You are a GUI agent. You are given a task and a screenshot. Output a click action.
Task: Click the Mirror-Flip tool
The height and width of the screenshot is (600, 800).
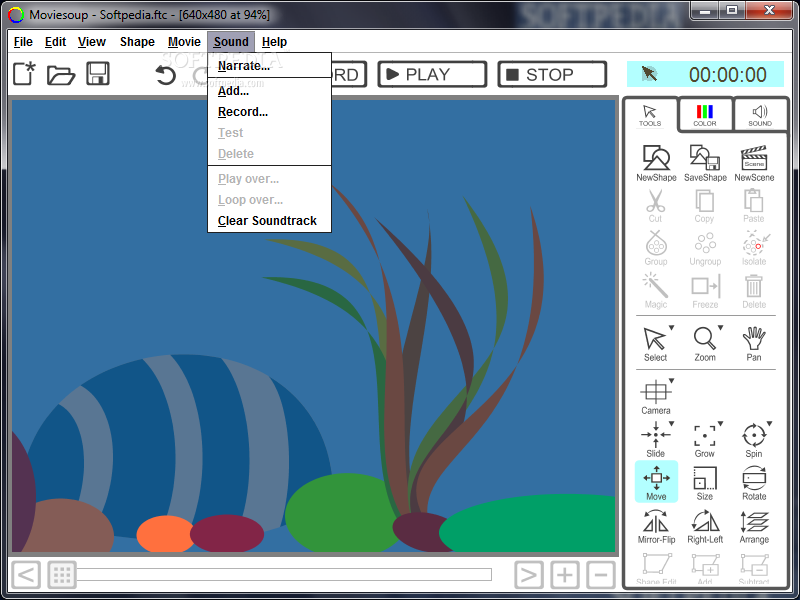click(656, 526)
